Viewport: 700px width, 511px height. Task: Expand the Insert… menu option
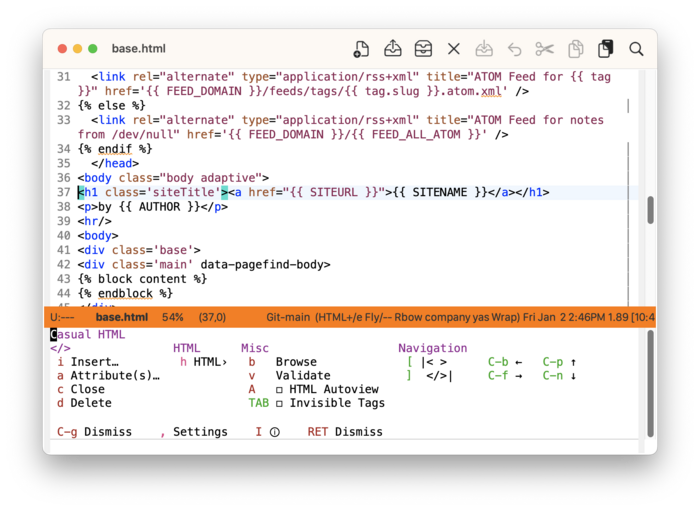(94, 362)
